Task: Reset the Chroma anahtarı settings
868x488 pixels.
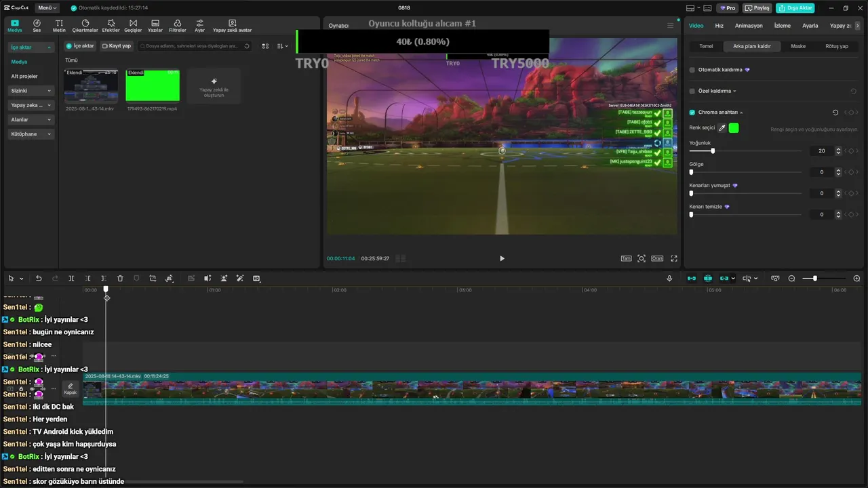Action: click(x=835, y=113)
